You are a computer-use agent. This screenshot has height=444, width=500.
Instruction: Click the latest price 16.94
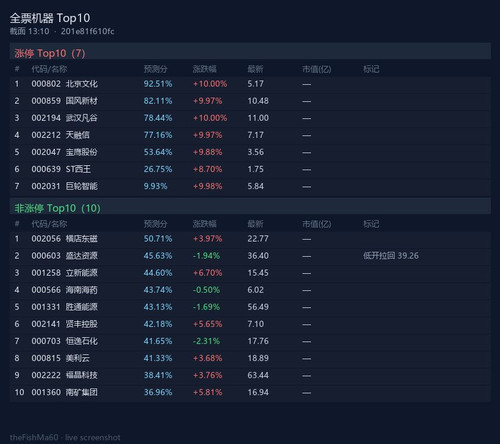[x=258, y=392]
